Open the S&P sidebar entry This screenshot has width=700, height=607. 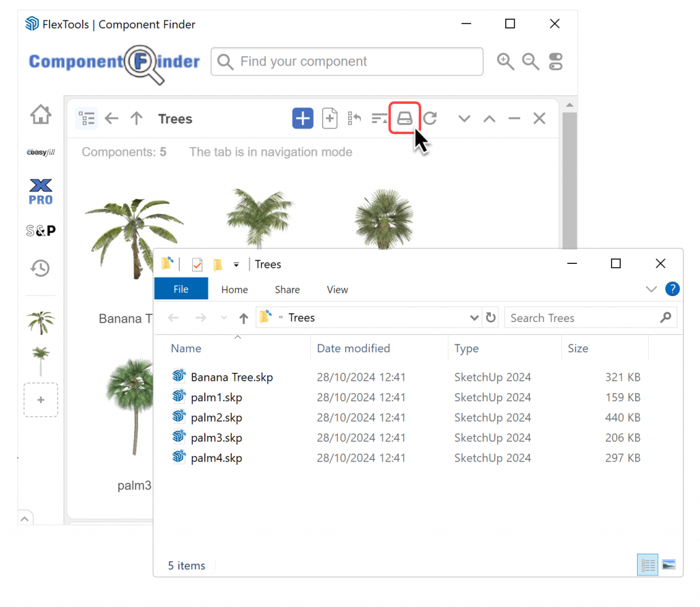pos(40,231)
